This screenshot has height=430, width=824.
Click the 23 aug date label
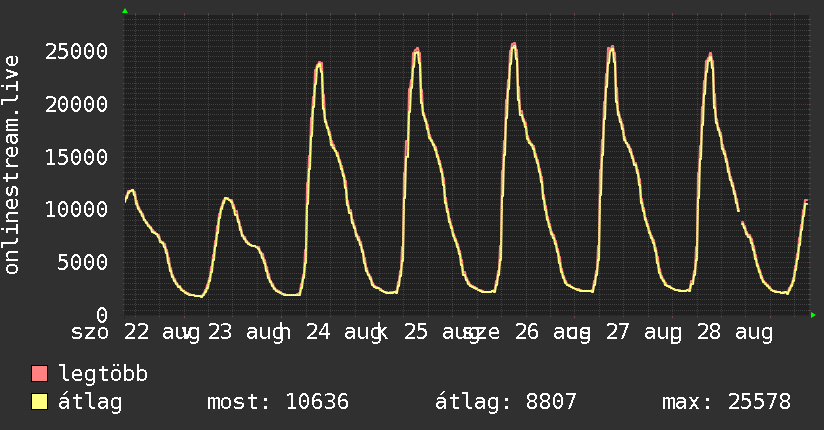(246, 333)
